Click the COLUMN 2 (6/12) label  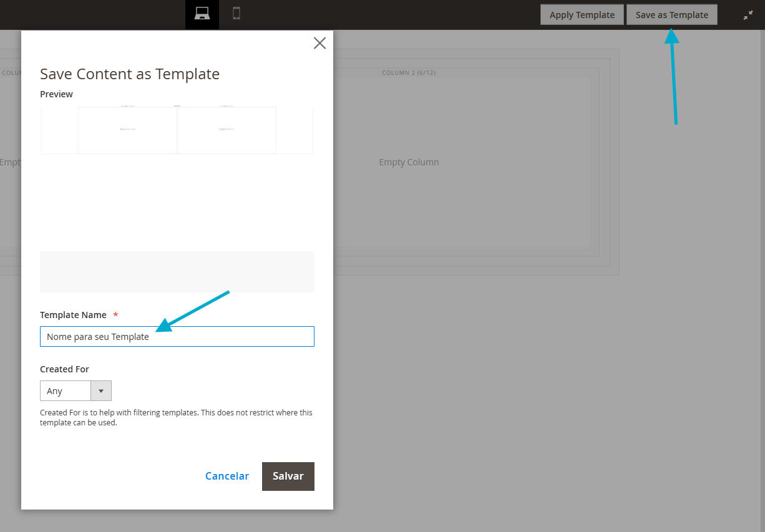tap(409, 73)
